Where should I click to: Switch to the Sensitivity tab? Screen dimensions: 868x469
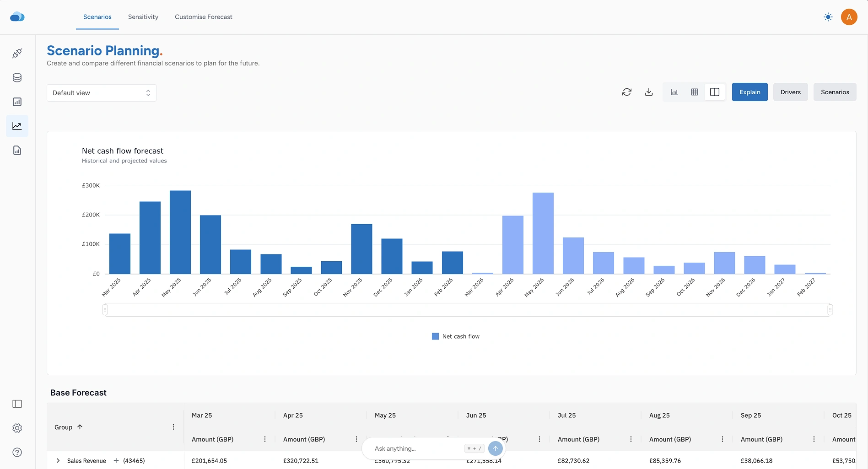click(143, 17)
